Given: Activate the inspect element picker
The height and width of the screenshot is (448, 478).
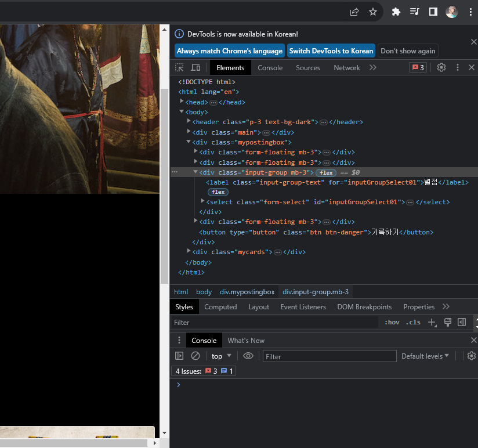Looking at the screenshot, I should [x=179, y=67].
